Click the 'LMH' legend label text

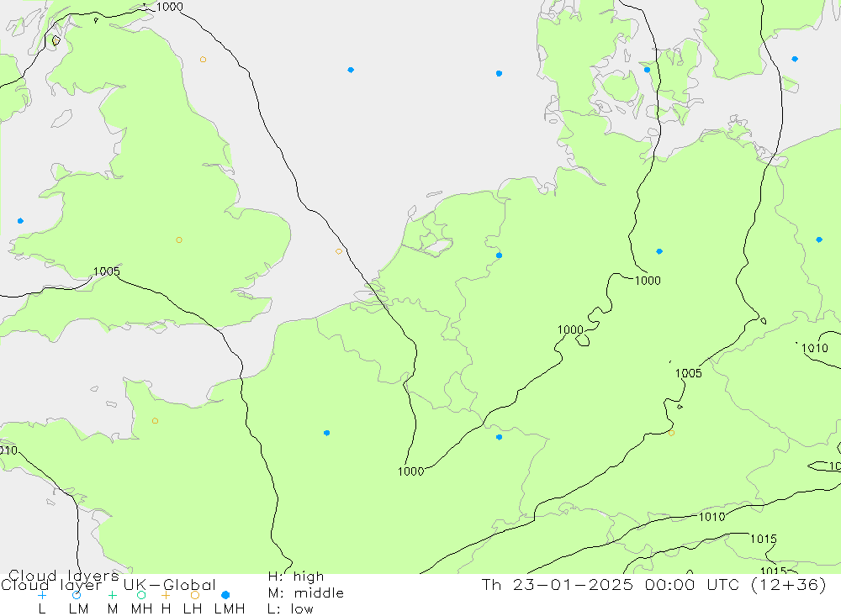pos(230,609)
